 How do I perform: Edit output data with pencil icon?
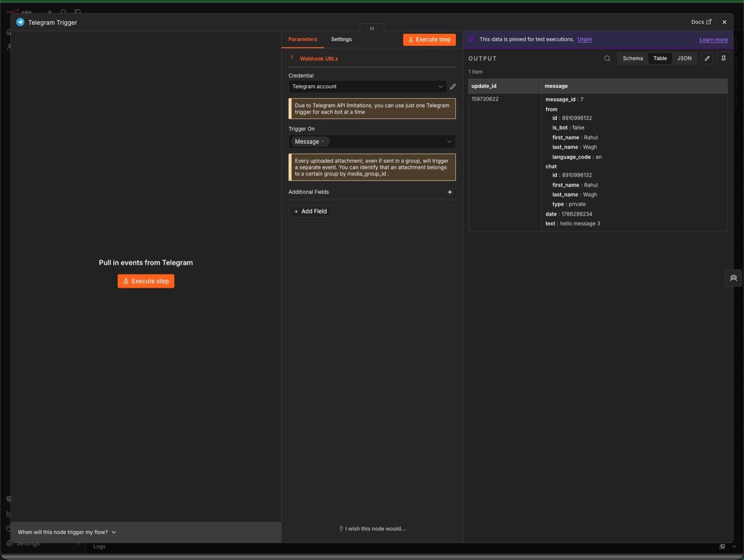pyautogui.click(x=707, y=58)
